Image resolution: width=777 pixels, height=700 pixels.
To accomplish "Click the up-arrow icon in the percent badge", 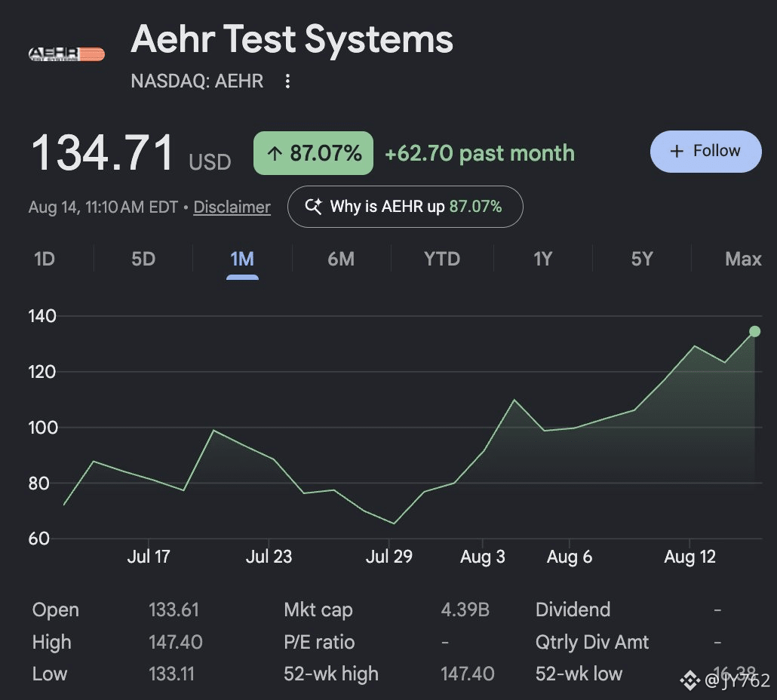I will pos(275,154).
